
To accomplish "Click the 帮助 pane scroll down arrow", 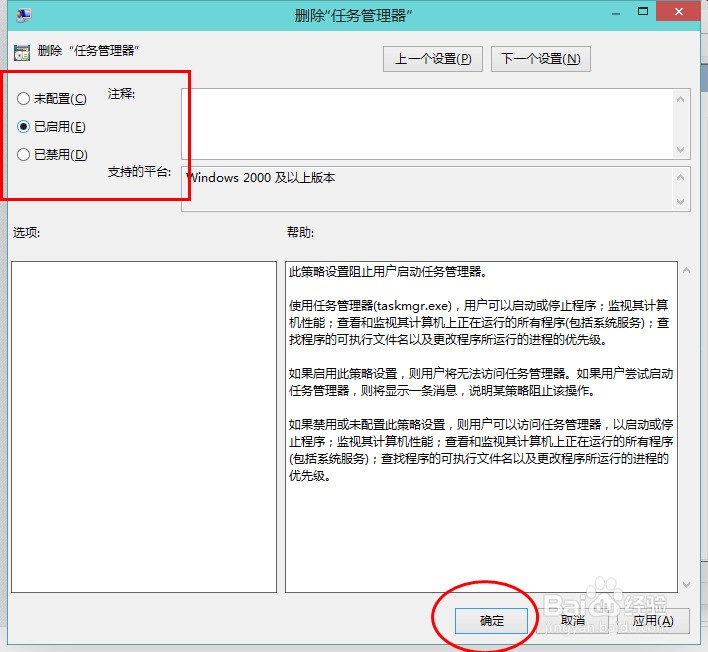I will [686, 585].
